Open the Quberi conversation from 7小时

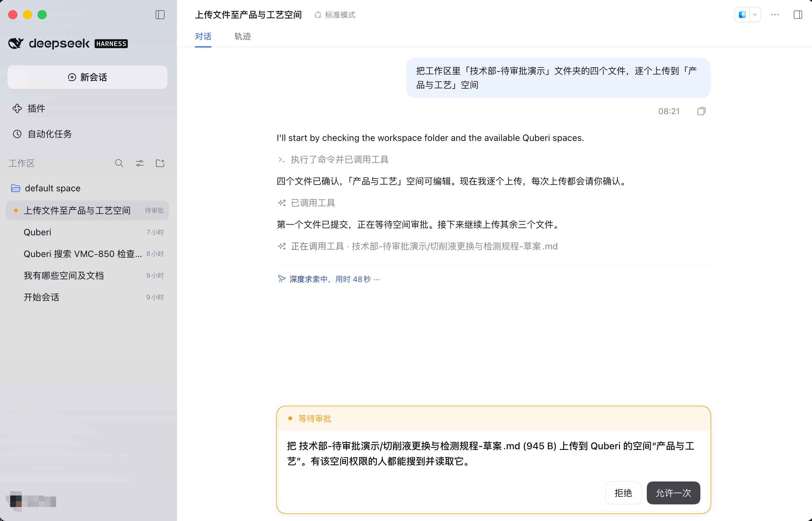87,232
